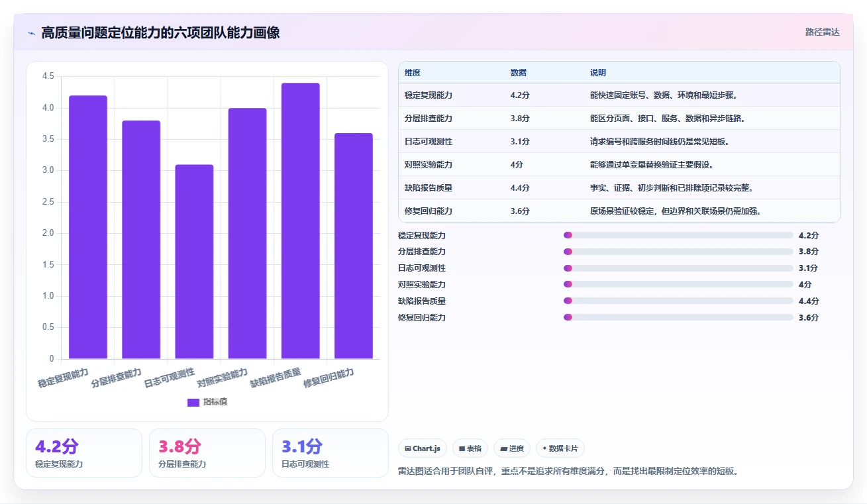The image size is (867, 504).
Task: Select the 进度 tag chip
Action: click(x=512, y=448)
